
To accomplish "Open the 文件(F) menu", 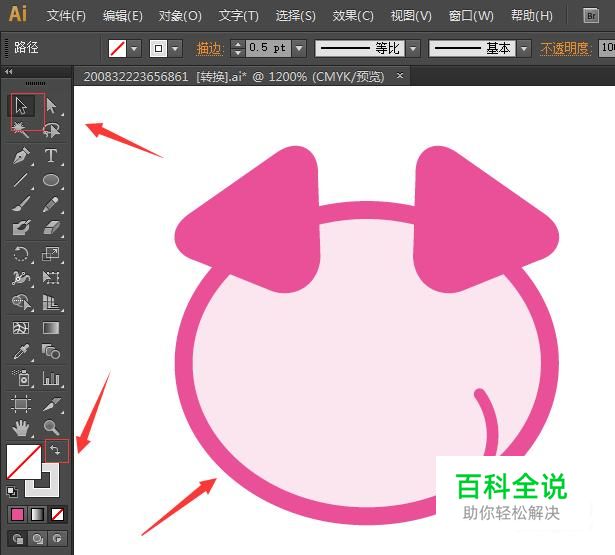I will pos(66,16).
